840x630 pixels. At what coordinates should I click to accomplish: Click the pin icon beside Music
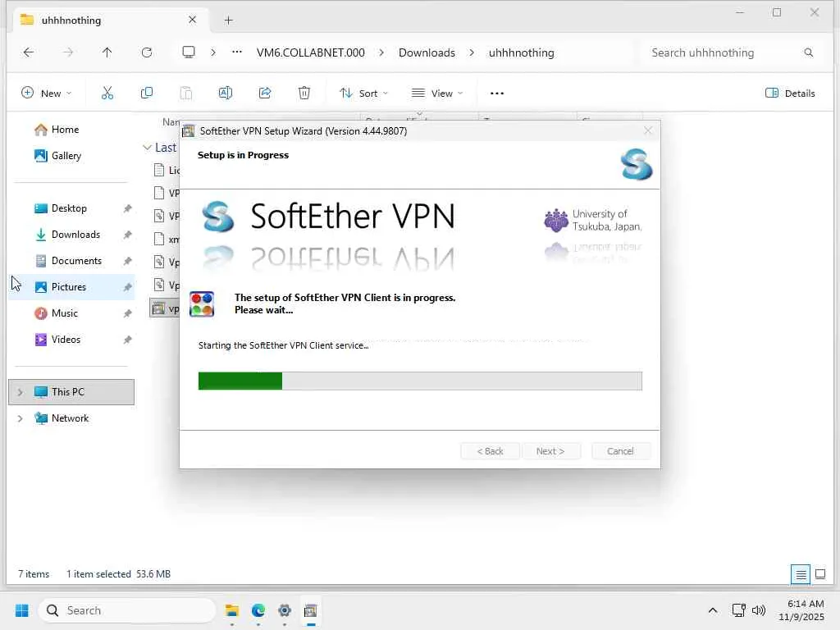click(127, 313)
